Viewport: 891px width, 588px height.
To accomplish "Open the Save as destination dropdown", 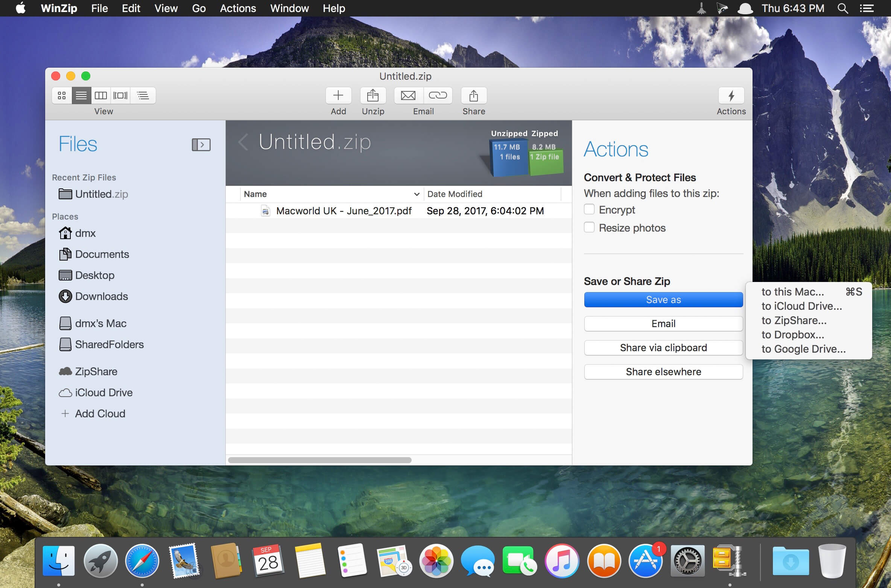I will [x=663, y=299].
